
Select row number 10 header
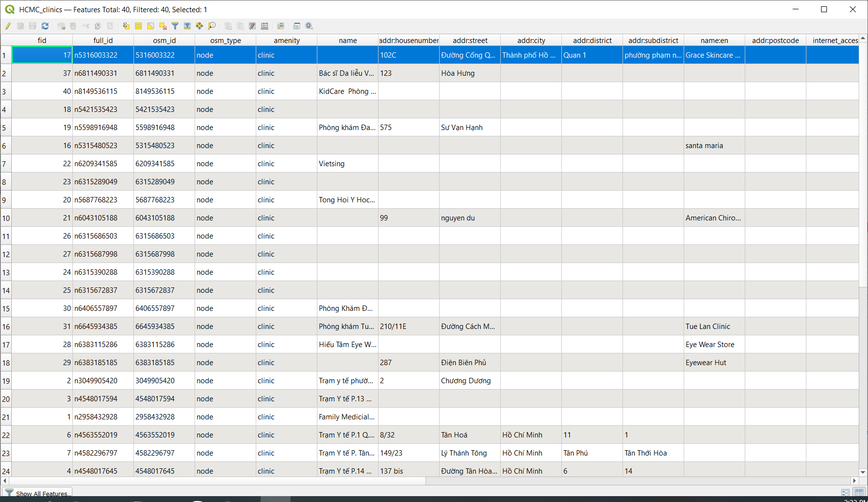coord(6,218)
